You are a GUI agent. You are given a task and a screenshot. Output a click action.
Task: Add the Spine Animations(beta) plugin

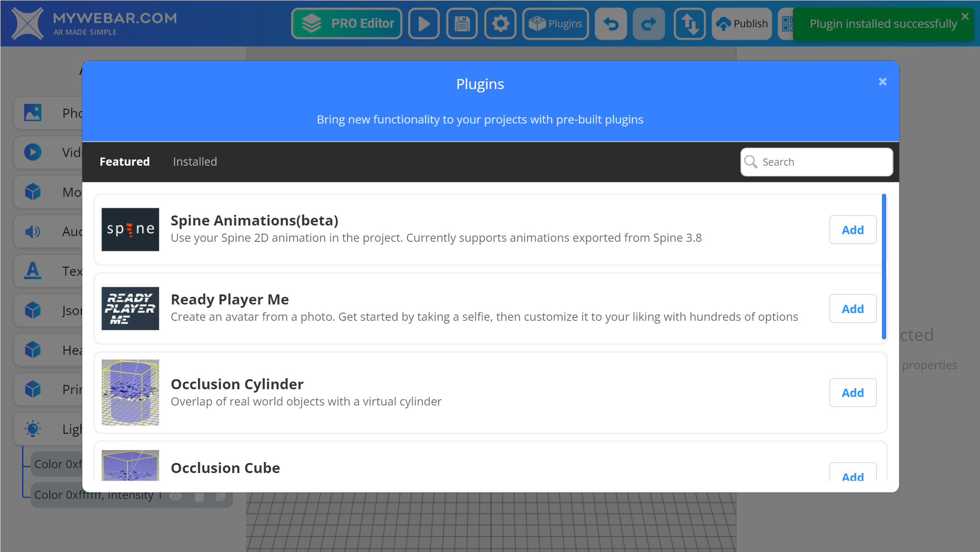point(853,230)
